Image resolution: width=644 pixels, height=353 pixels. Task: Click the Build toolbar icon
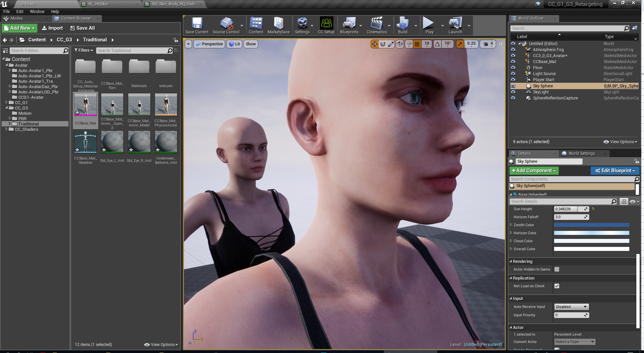tap(402, 26)
